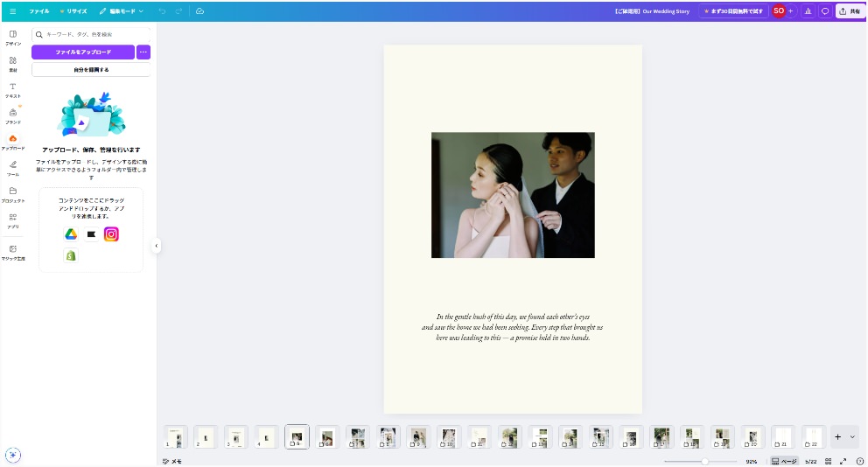Open the ファイル menu
The width and height of the screenshot is (868, 467).
point(39,11)
